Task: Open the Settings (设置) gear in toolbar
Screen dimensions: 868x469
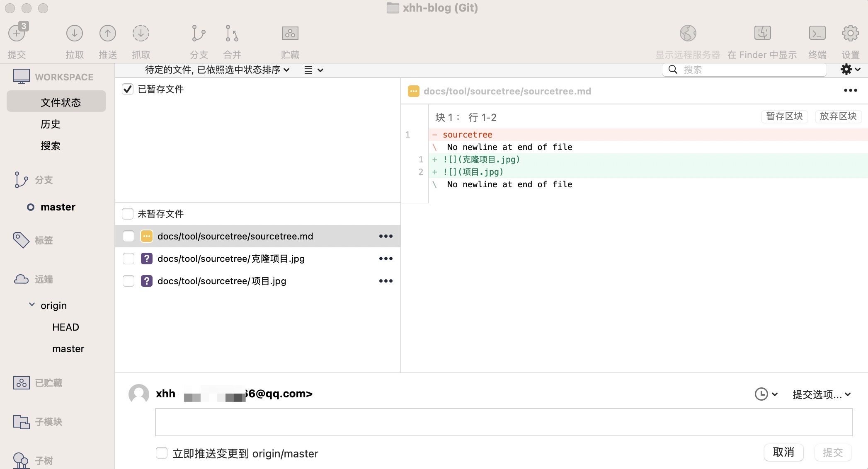Action: click(850, 33)
